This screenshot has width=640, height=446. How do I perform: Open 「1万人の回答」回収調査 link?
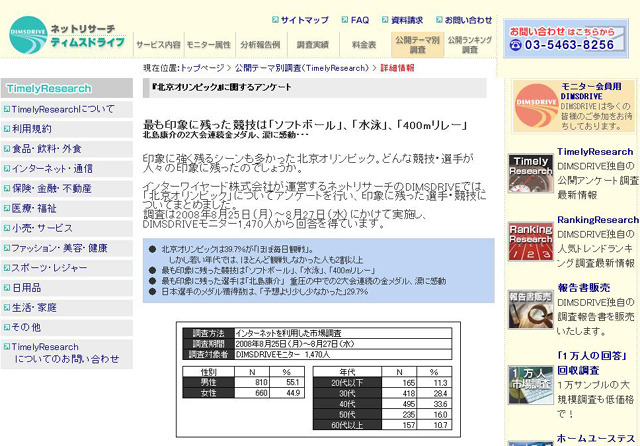592,363
